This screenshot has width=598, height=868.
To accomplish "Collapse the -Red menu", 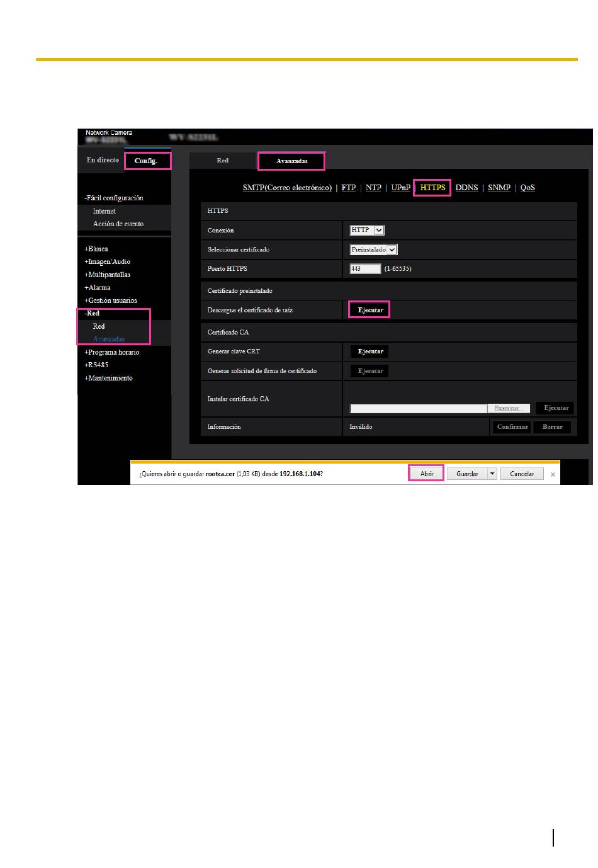I will point(93,313).
